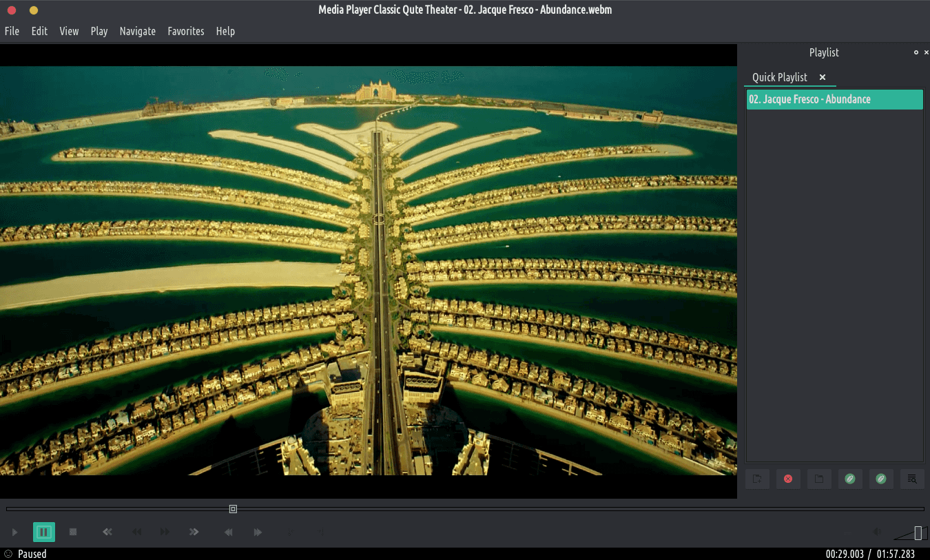Expand the Favorites menu
This screenshot has height=560, width=930.
186,31
